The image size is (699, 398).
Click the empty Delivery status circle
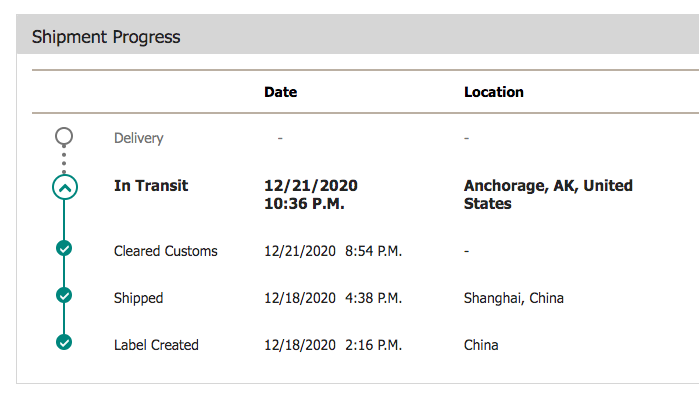click(64, 136)
